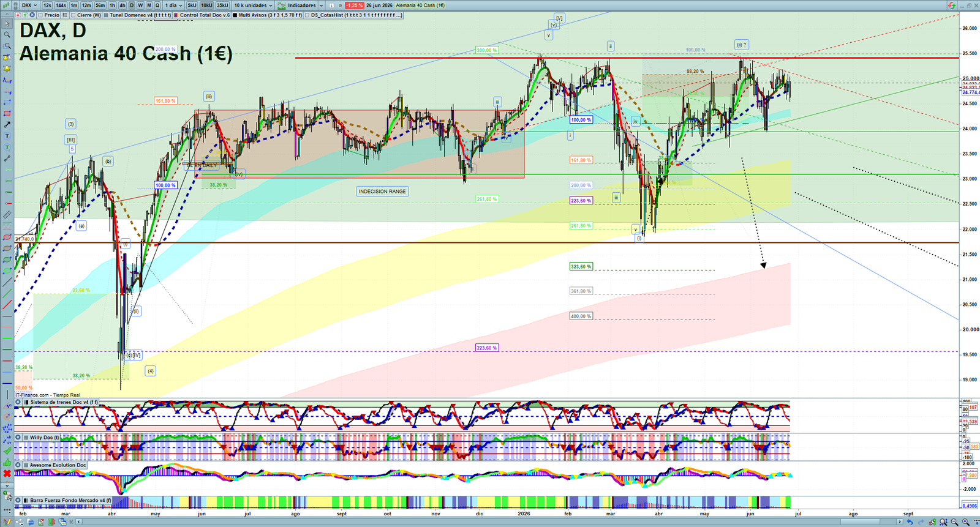Close the Sistema de trenes Doc v4 panel
980x527 pixels.
[18, 402]
